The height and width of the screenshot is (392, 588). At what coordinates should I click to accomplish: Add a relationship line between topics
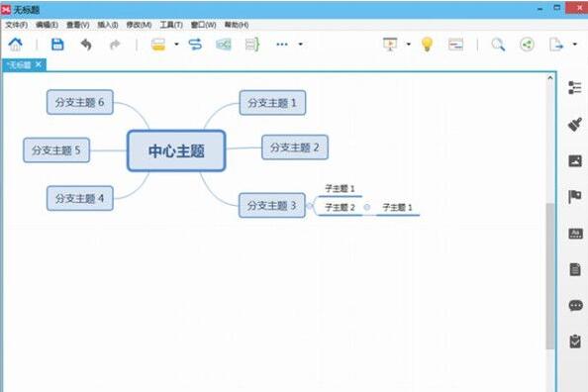coord(195,45)
